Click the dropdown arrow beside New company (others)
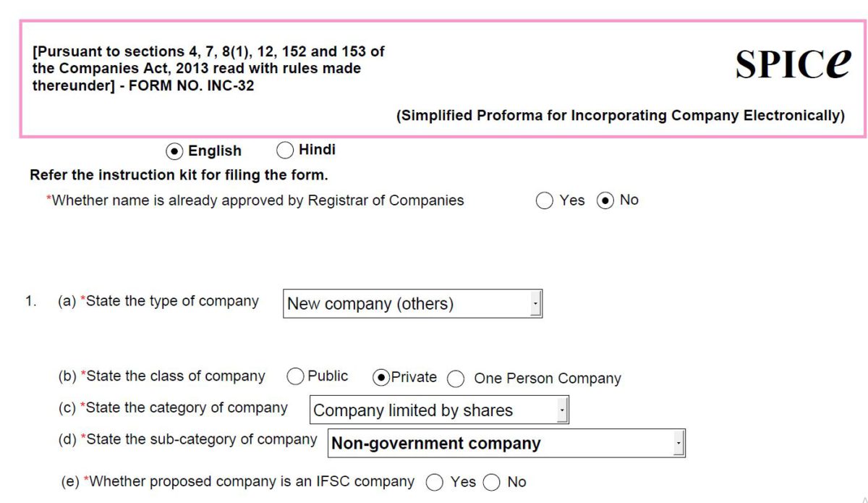Screen dimensions: 868x503 pos(535,303)
